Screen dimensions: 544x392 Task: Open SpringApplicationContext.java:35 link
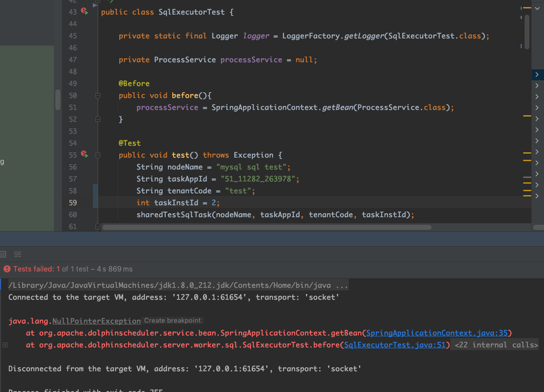[437, 333]
